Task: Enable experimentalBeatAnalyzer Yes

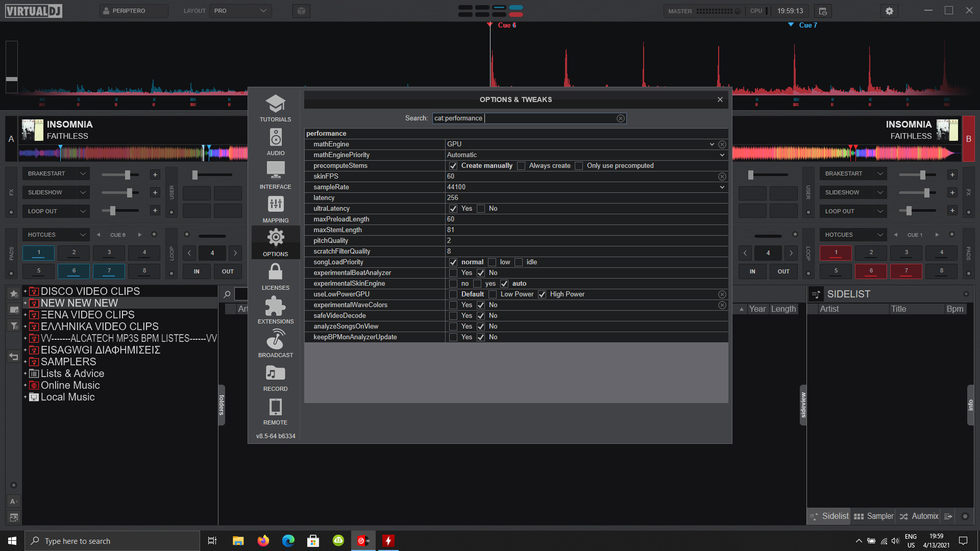Action: 453,273
